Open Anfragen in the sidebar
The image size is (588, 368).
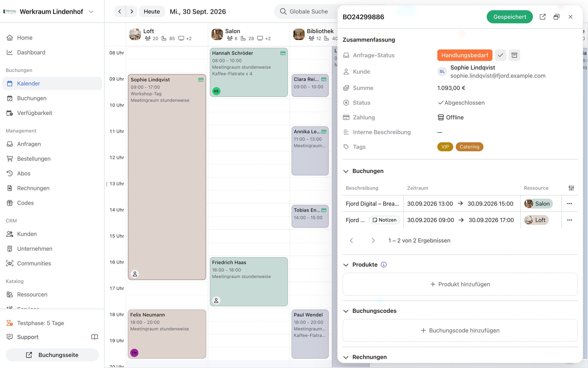(52, 144)
